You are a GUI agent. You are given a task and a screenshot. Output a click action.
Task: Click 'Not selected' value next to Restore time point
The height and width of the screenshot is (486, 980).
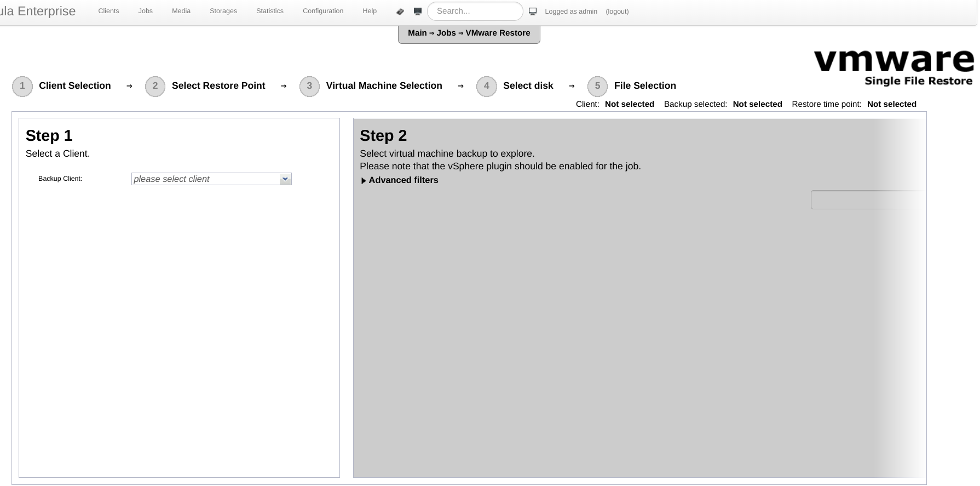tap(892, 104)
